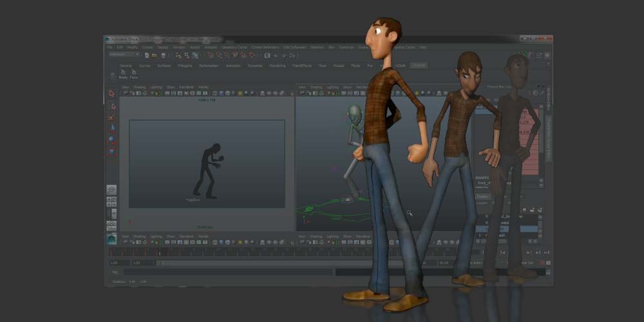The height and width of the screenshot is (322, 644).
Task: Open the File menu
Action: pos(110,48)
